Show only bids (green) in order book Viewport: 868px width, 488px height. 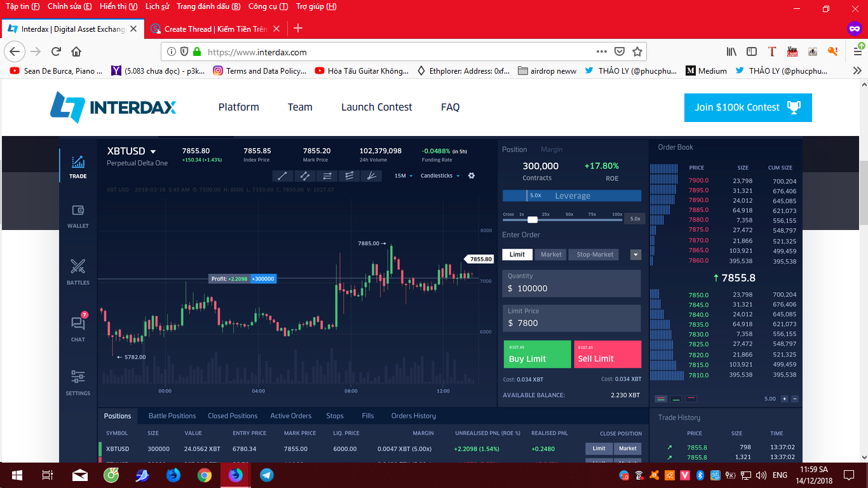click(x=676, y=399)
